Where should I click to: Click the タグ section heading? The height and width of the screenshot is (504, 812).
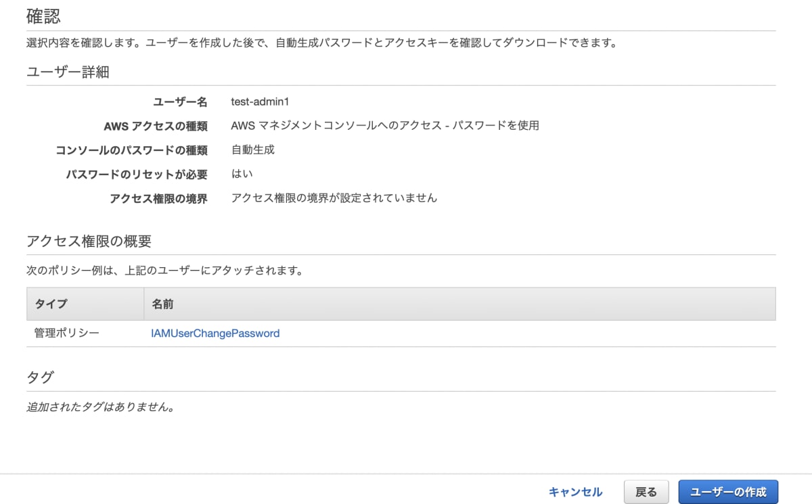(x=40, y=377)
